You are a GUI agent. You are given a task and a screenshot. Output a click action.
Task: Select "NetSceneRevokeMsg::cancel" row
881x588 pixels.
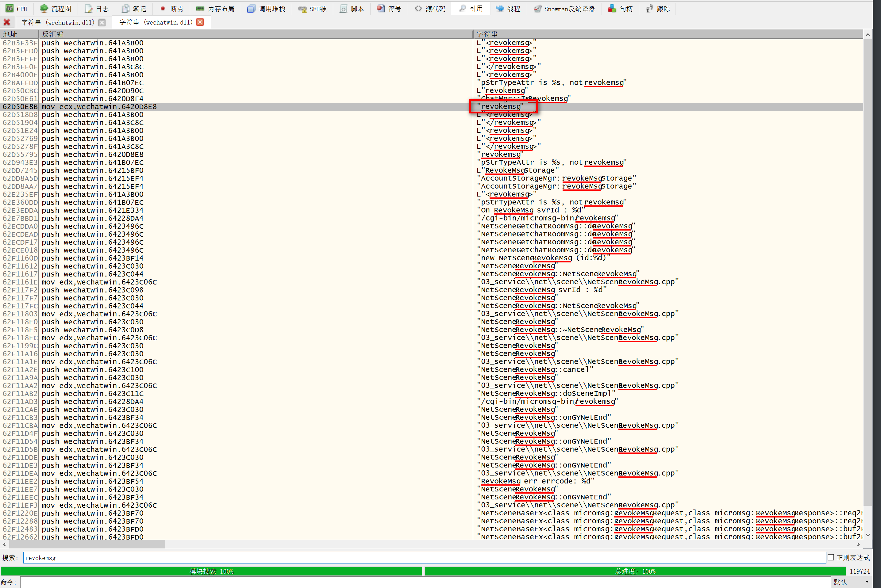click(x=432, y=370)
